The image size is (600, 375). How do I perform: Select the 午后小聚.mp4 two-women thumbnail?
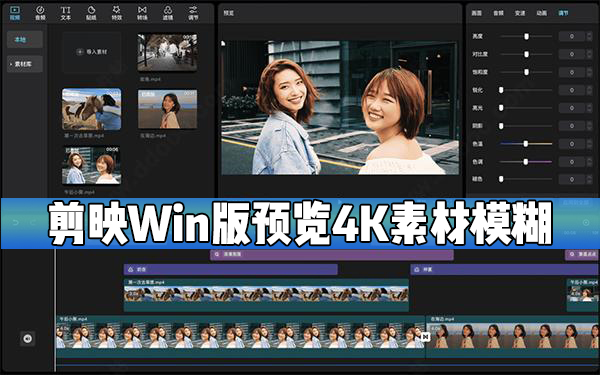(x=92, y=165)
